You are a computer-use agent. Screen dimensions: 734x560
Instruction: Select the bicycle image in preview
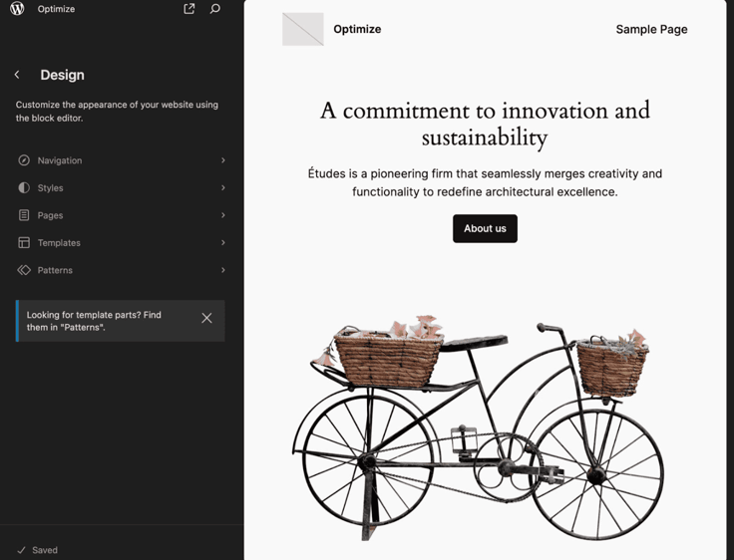pos(479,428)
